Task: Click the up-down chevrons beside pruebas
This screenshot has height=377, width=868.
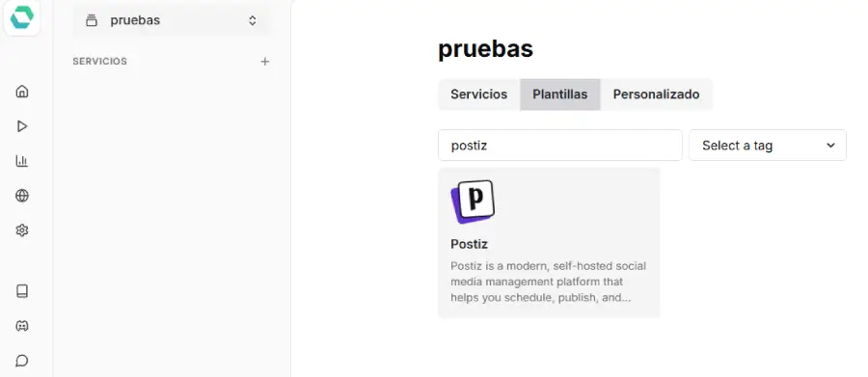Action: coord(253,20)
